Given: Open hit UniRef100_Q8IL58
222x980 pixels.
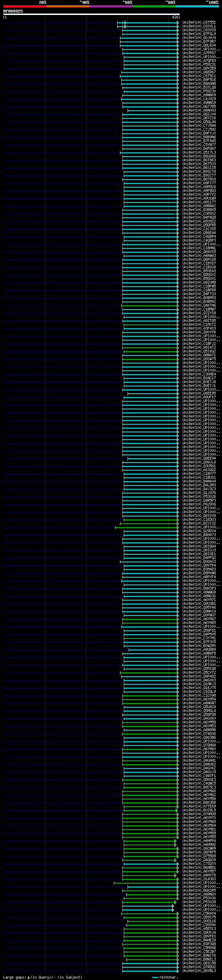Looking at the screenshot, I should click(x=199, y=963).
